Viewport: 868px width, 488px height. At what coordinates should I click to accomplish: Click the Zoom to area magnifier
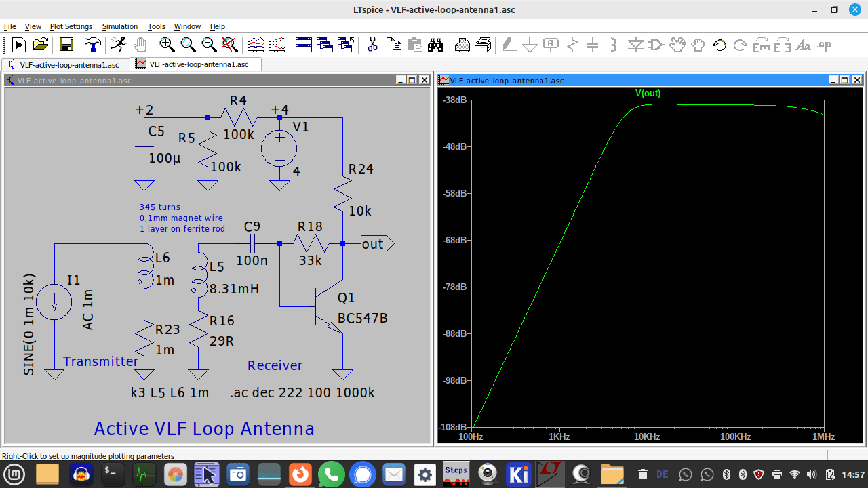tap(188, 45)
